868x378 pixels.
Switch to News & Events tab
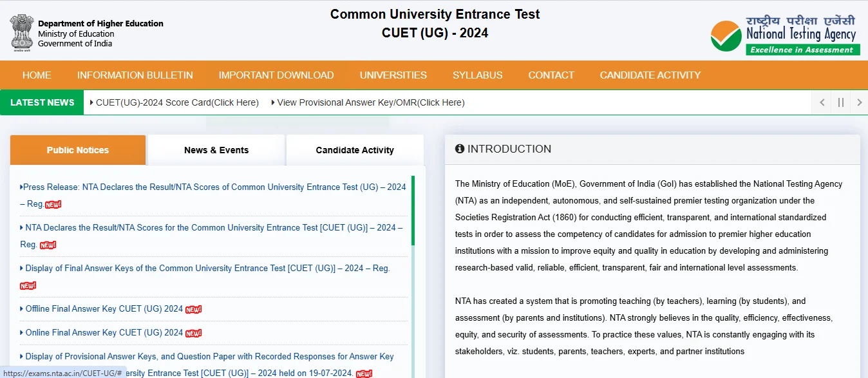coord(216,150)
